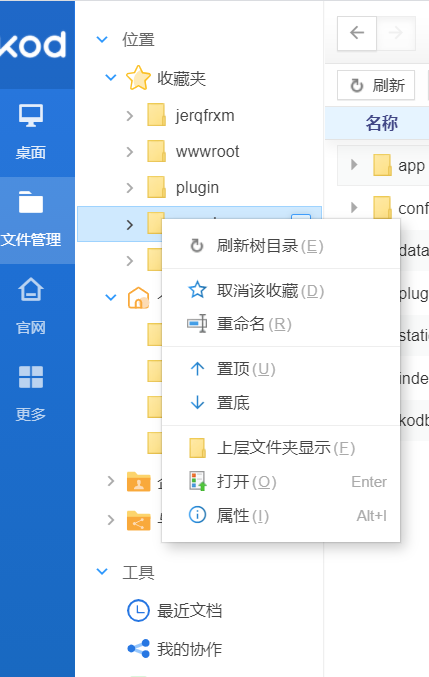Collapse the 工具 section chevron
The width and height of the screenshot is (429, 677).
102,572
